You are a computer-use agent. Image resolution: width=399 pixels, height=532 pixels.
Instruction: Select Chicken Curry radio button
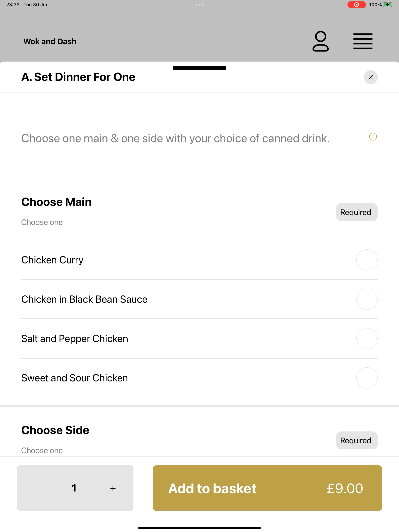[367, 260]
